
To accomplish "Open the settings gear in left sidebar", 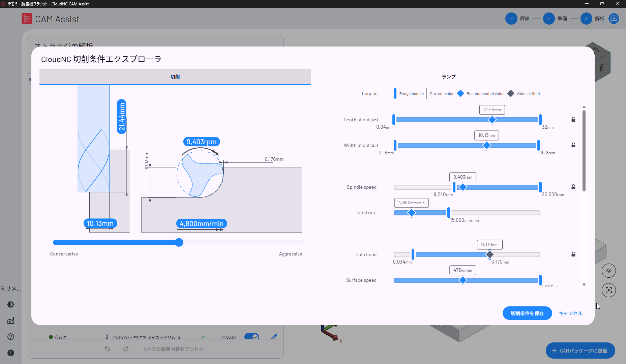I will point(11,305).
